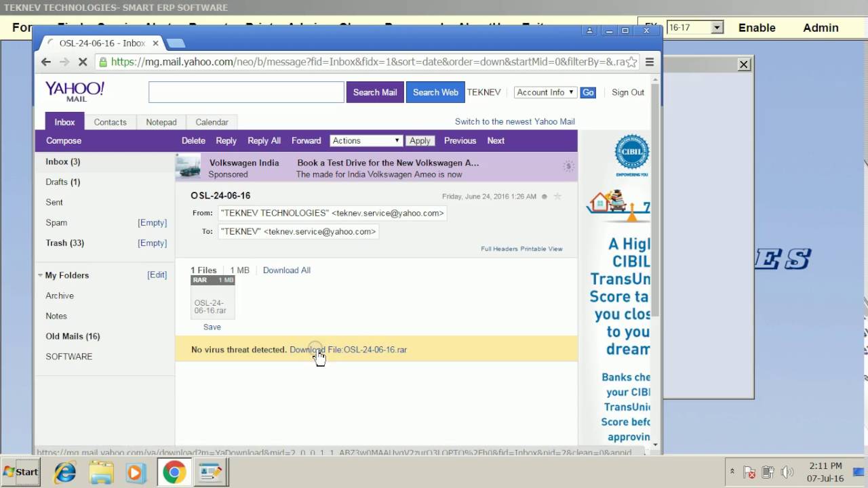Image resolution: width=868 pixels, height=488 pixels.
Task: Click Compose to write a mail
Action: click(64, 140)
